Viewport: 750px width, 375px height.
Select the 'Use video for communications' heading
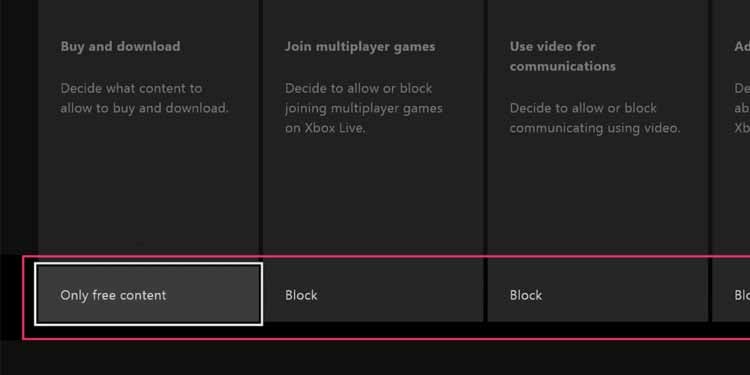pos(562,56)
